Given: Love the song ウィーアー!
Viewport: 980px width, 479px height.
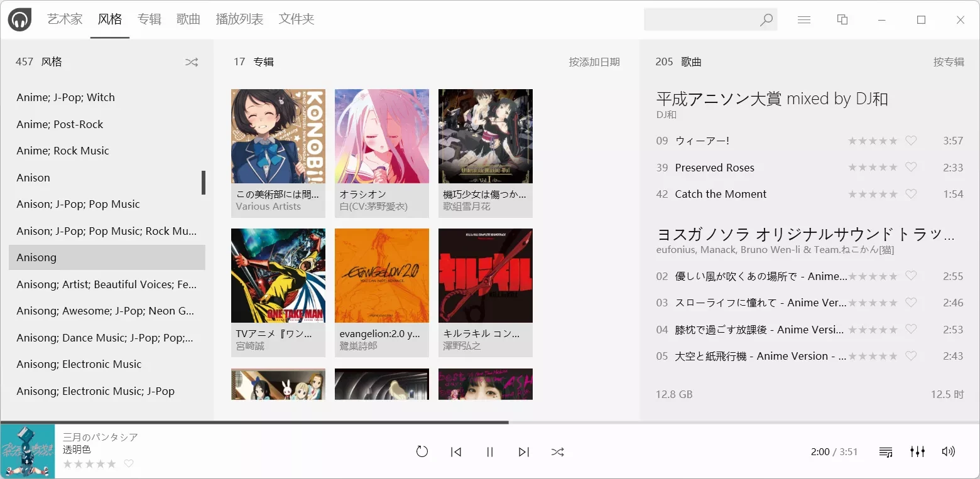Looking at the screenshot, I should (911, 141).
